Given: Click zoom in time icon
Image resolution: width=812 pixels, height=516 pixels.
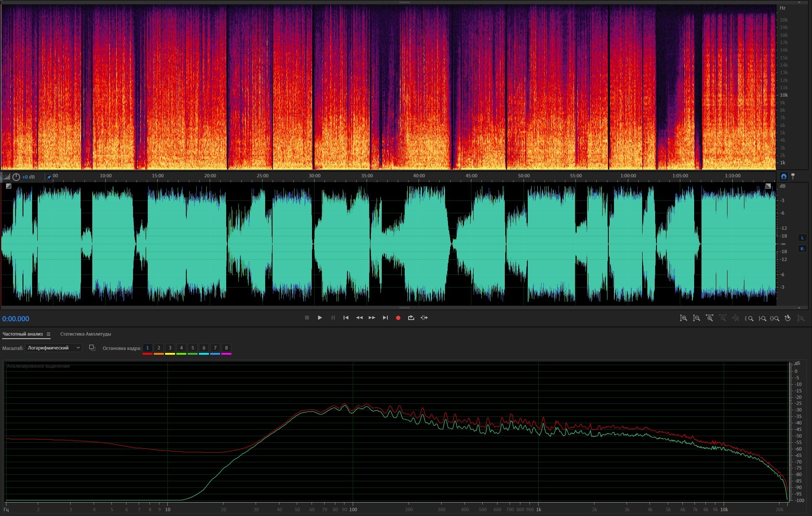Looking at the screenshot, I should [x=709, y=318].
